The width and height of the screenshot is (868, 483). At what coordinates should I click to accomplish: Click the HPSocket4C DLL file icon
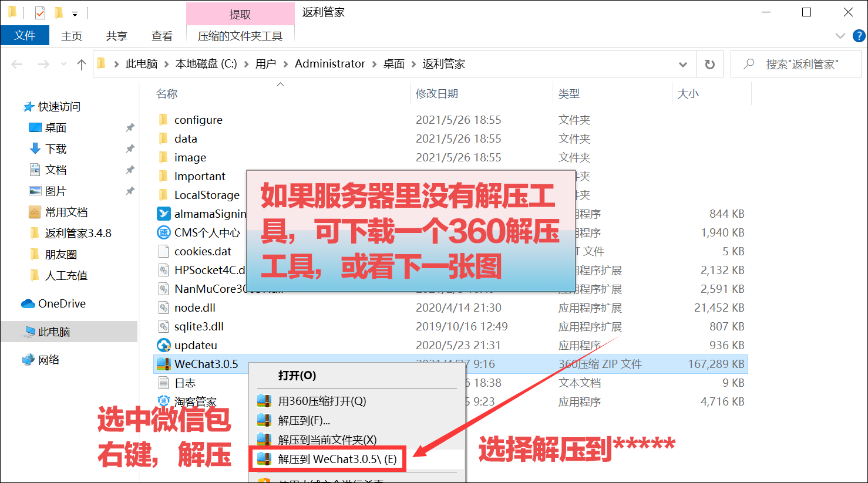pos(164,270)
